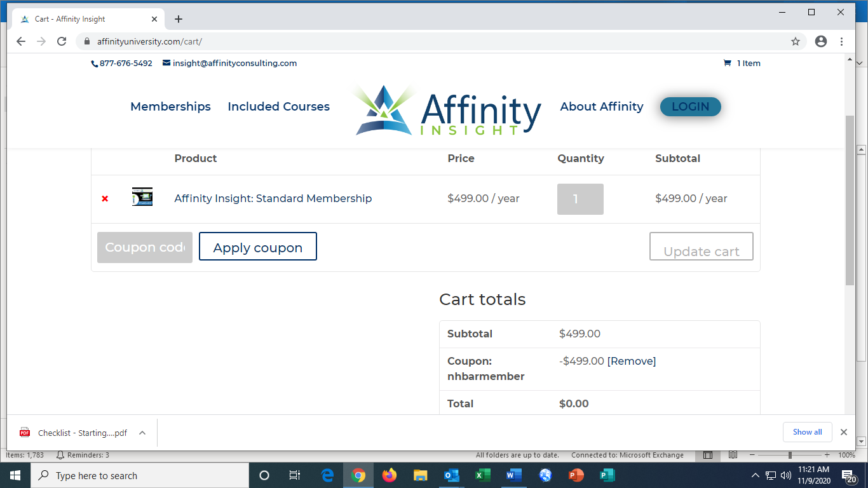Open Publisher from the taskbar
This screenshot has height=488, width=868.
pyautogui.click(x=607, y=475)
